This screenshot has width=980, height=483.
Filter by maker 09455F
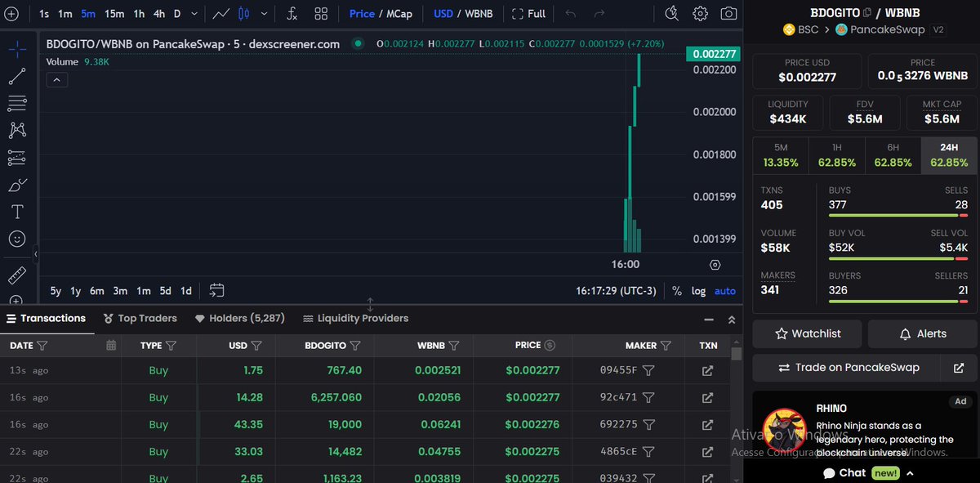coord(648,370)
